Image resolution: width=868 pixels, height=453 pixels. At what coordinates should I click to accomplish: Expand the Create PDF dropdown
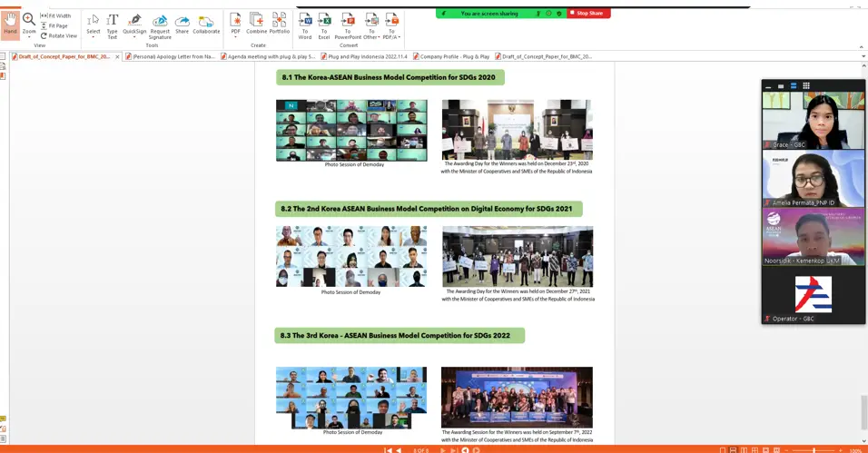click(x=235, y=37)
